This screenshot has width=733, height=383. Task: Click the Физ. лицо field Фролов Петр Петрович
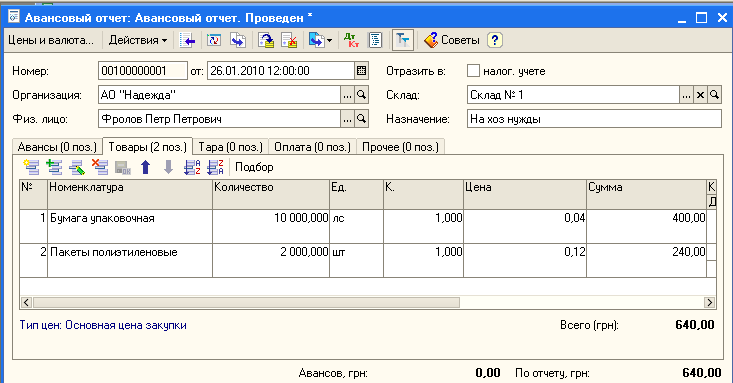[x=219, y=119]
